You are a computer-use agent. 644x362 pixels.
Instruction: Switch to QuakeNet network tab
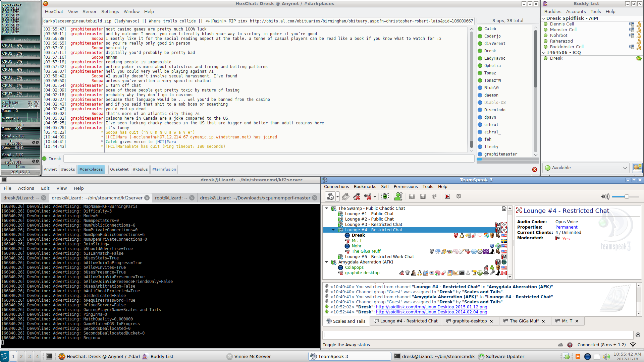[119, 169]
